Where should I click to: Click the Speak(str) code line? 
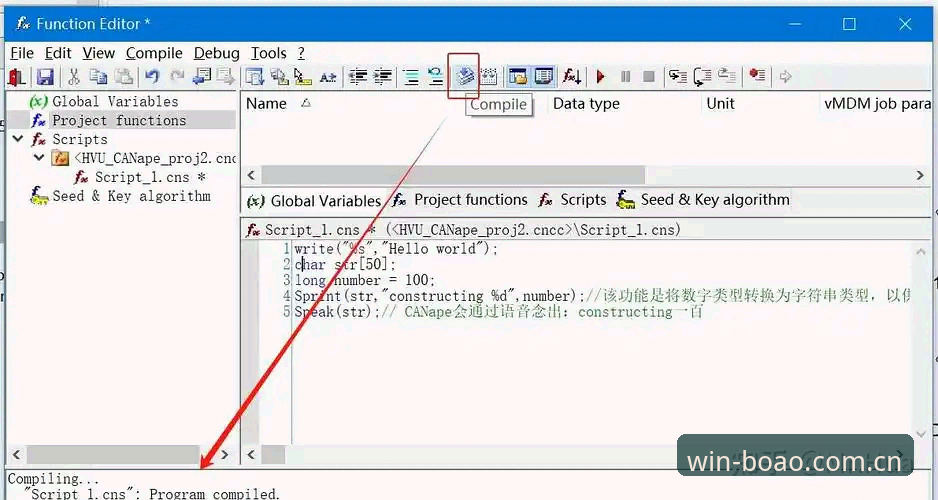tap(498, 312)
